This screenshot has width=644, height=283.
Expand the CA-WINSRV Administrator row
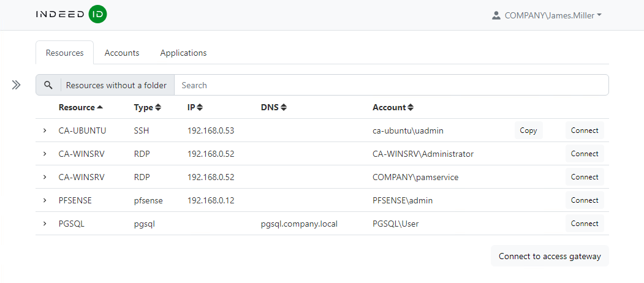[x=45, y=154]
